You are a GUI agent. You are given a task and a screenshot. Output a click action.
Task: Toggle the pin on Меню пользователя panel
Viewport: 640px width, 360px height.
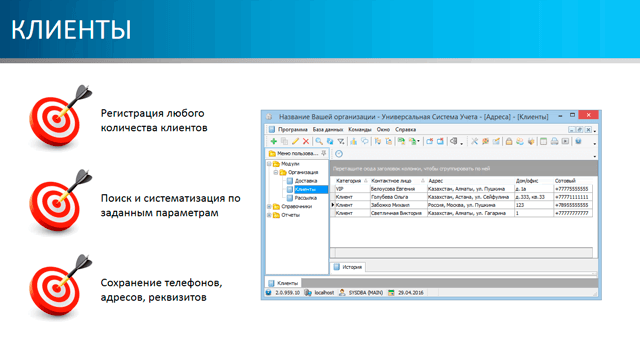[324, 153]
